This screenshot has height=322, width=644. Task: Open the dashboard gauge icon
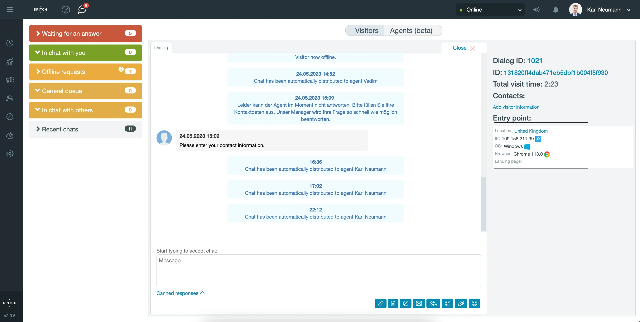66,9
